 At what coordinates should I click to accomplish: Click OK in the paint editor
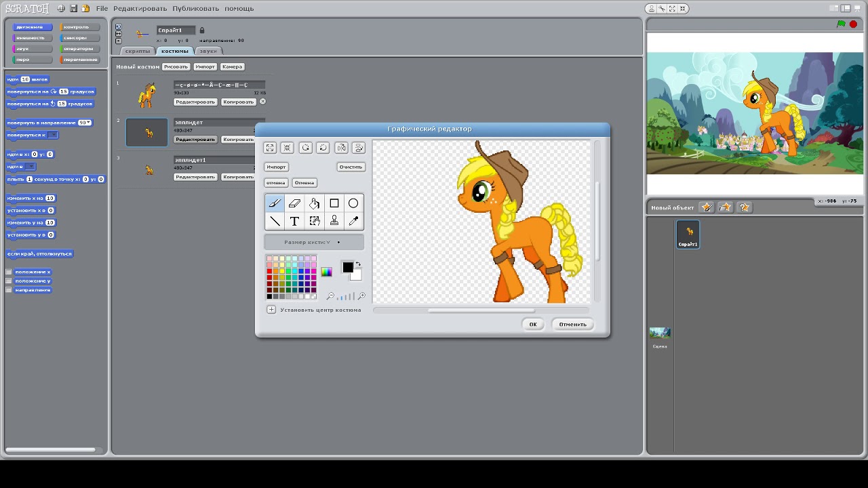coord(533,324)
